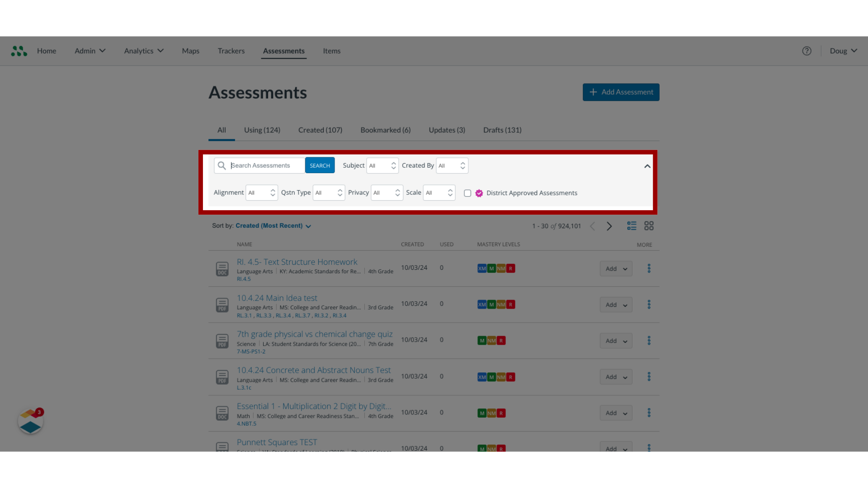Click the help question mark icon
Screen dimensions: 868x488
tap(807, 51)
